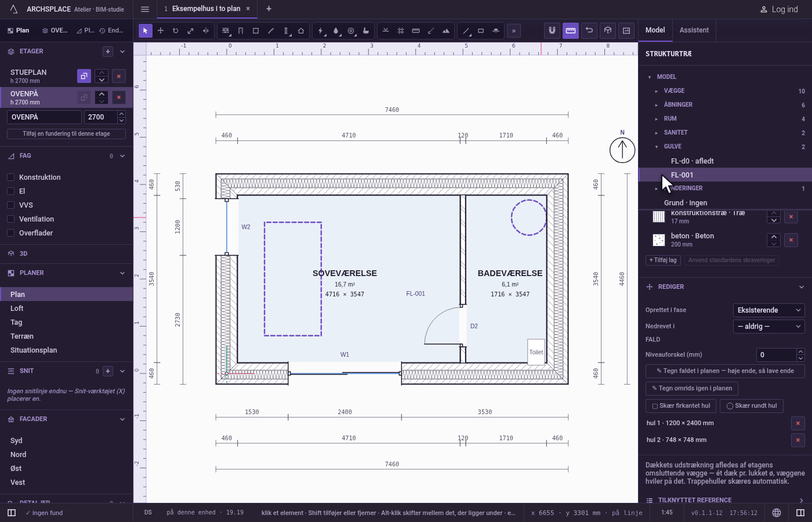Open the 3D cube view
The image size is (812, 522).
tap(608, 31)
